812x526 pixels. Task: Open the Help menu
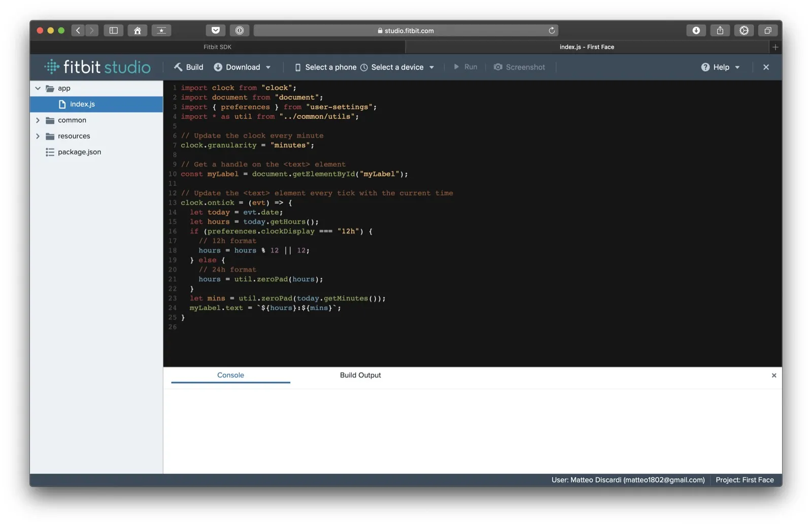click(x=720, y=67)
